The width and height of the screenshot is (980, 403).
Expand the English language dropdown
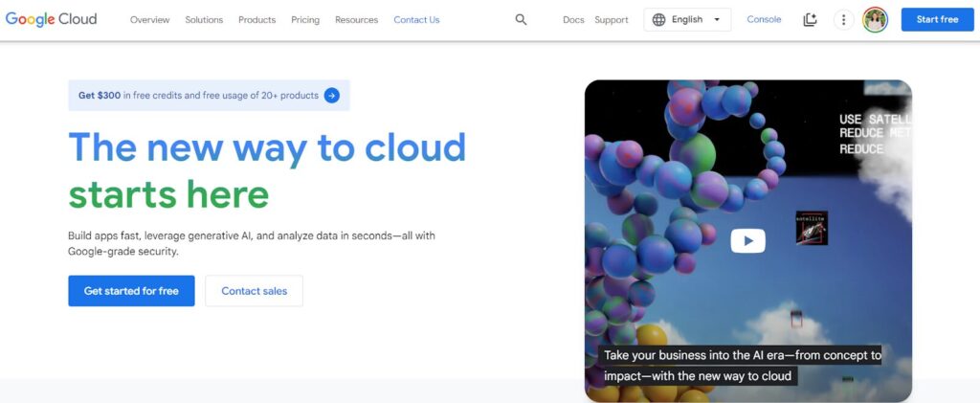717,19
